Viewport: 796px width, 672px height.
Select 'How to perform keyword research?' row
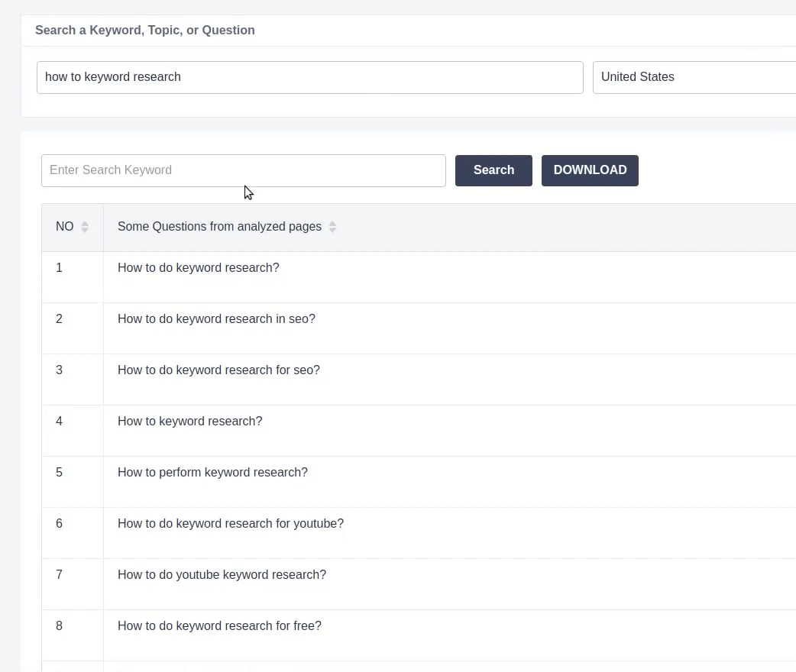(212, 473)
